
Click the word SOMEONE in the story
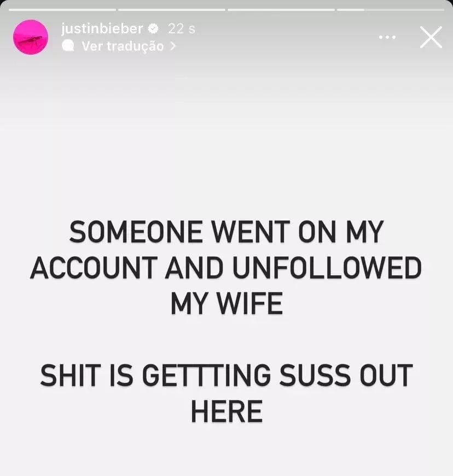(x=136, y=232)
